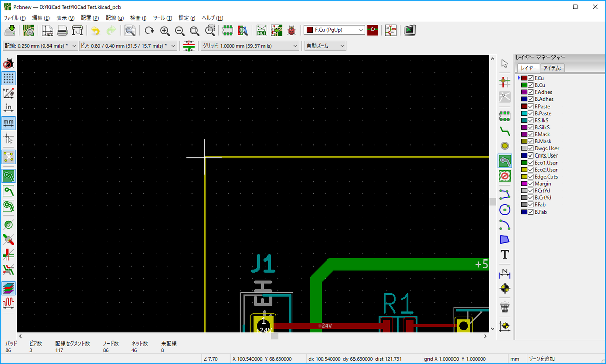606x364 pixels.
Task: Uncheck the F.Fab layer checkbox
Action: (531, 205)
